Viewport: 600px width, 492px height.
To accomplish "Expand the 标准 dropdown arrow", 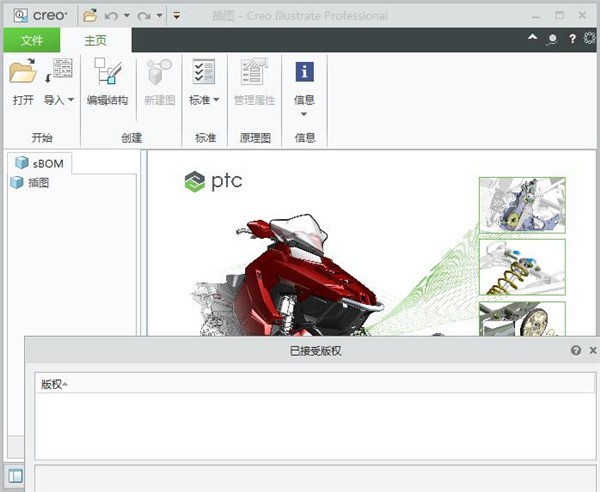I will click(x=216, y=100).
